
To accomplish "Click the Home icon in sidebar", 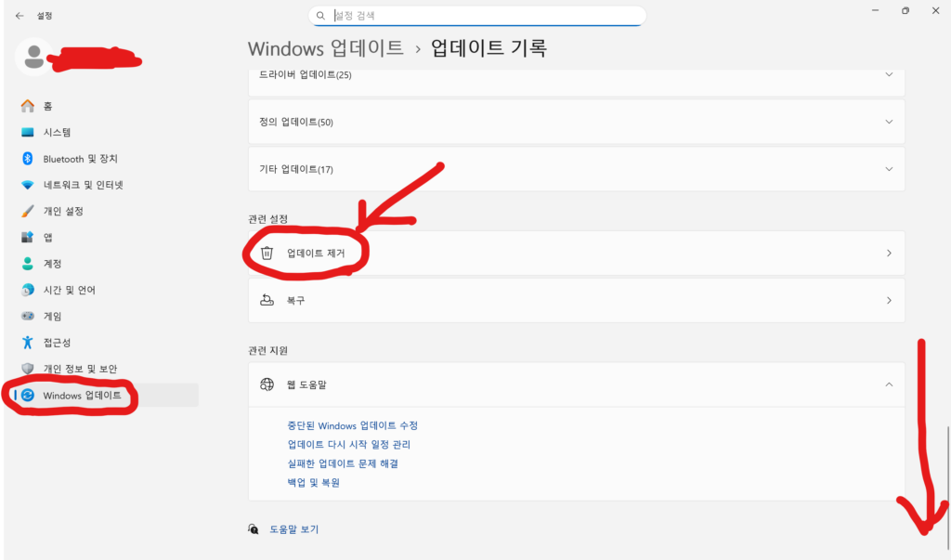I will [x=27, y=106].
